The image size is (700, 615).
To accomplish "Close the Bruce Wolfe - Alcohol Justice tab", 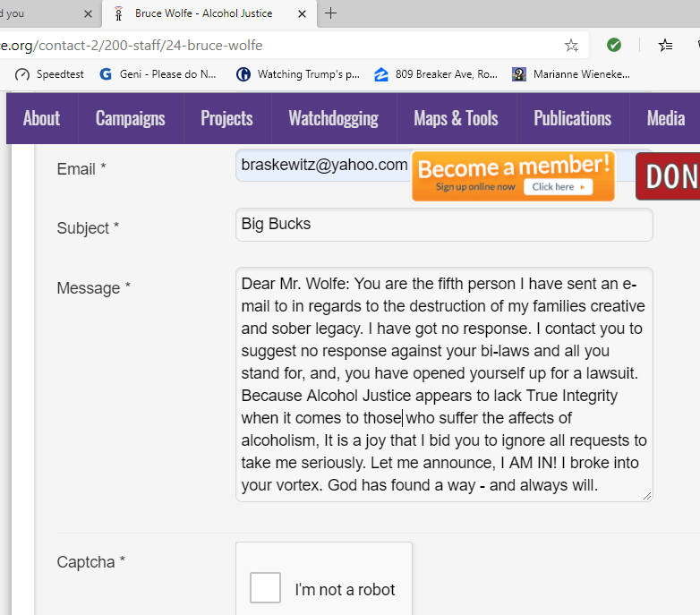I will click(302, 13).
